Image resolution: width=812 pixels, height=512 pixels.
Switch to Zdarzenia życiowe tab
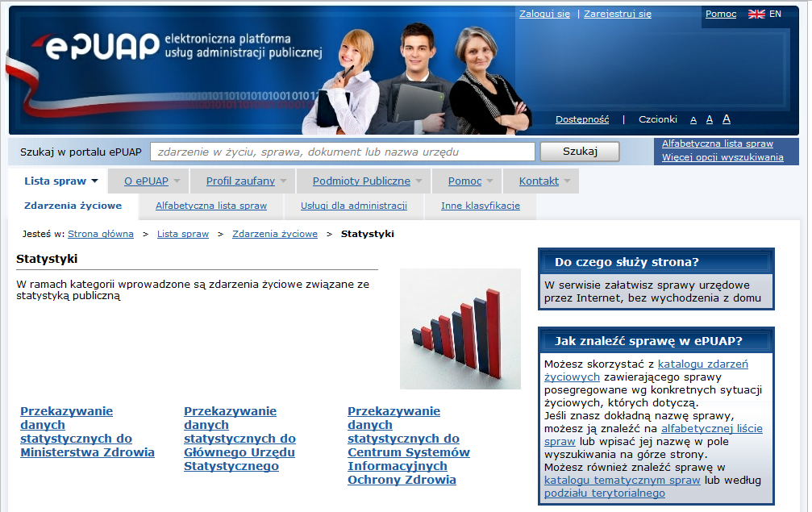click(73, 206)
